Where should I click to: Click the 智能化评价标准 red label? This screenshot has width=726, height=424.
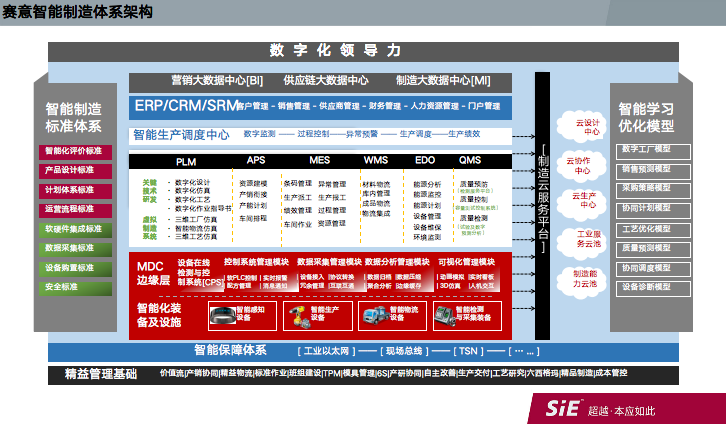73,152
